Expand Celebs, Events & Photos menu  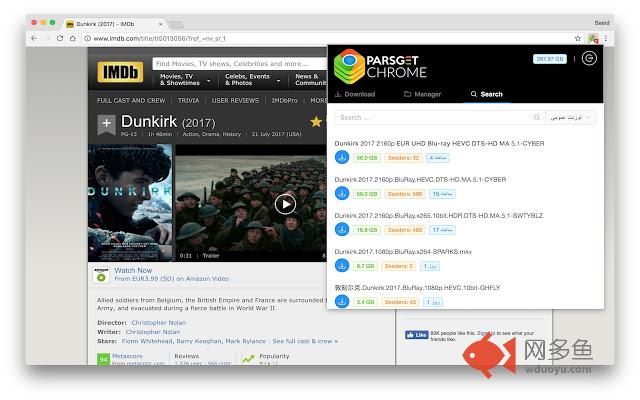click(253, 80)
